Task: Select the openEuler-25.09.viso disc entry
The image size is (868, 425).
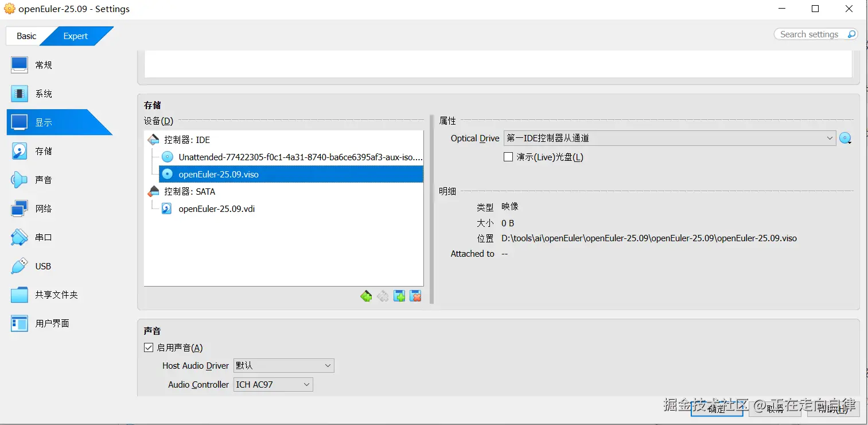Action: (291, 174)
